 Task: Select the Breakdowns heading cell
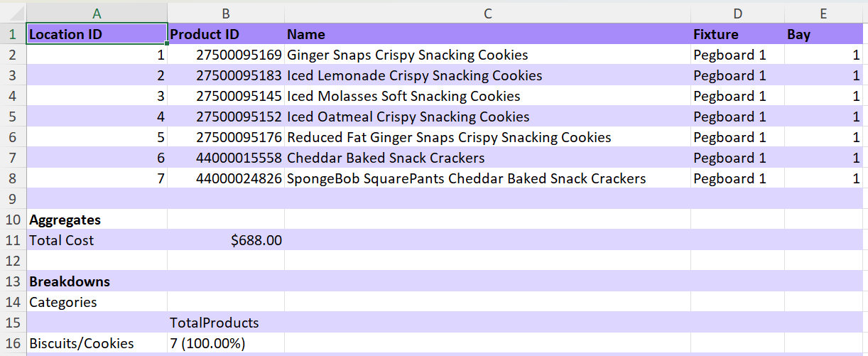pyautogui.click(x=97, y=281)
